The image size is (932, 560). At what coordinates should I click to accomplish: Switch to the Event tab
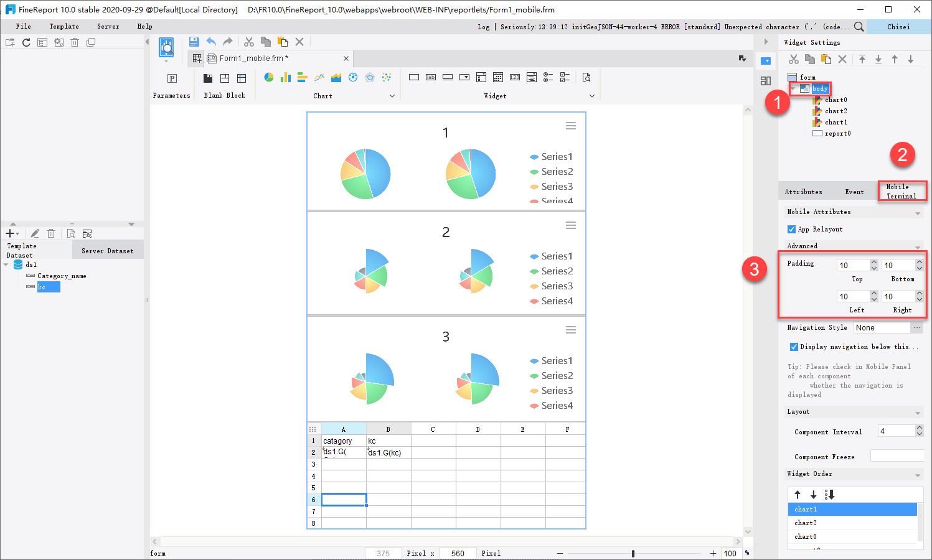point(854,192)
